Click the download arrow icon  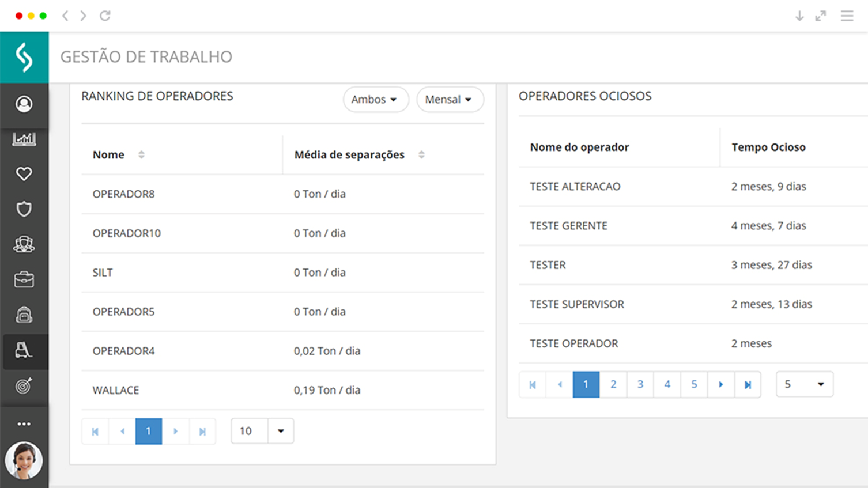click(x=799, y=16)
